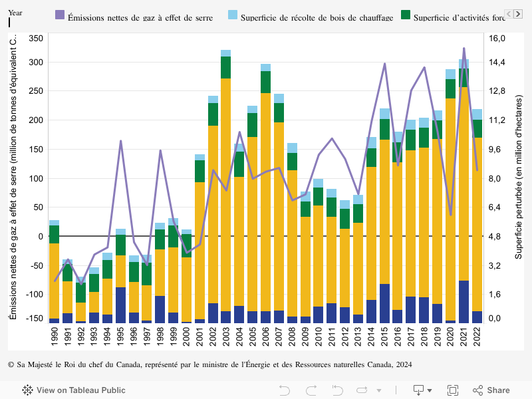
Task: Click dark green activités forestières swatch
Action: click(405, 15)
